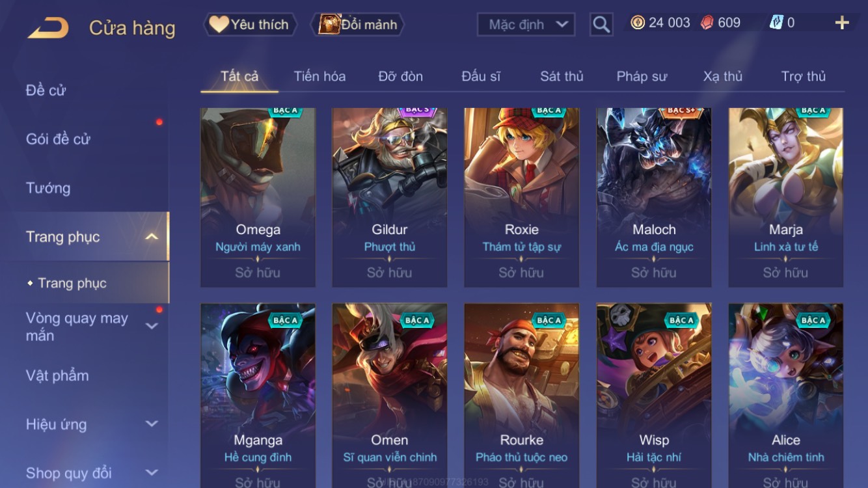Tap the red ruby currency icon
Screen dimensions: 868x488
coord(707,23)
